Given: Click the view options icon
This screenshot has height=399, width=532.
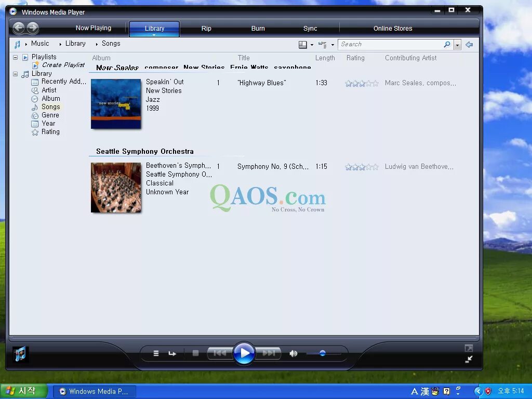Looking at the screenshot, I should pyautogui.click(x=322, y=45).
